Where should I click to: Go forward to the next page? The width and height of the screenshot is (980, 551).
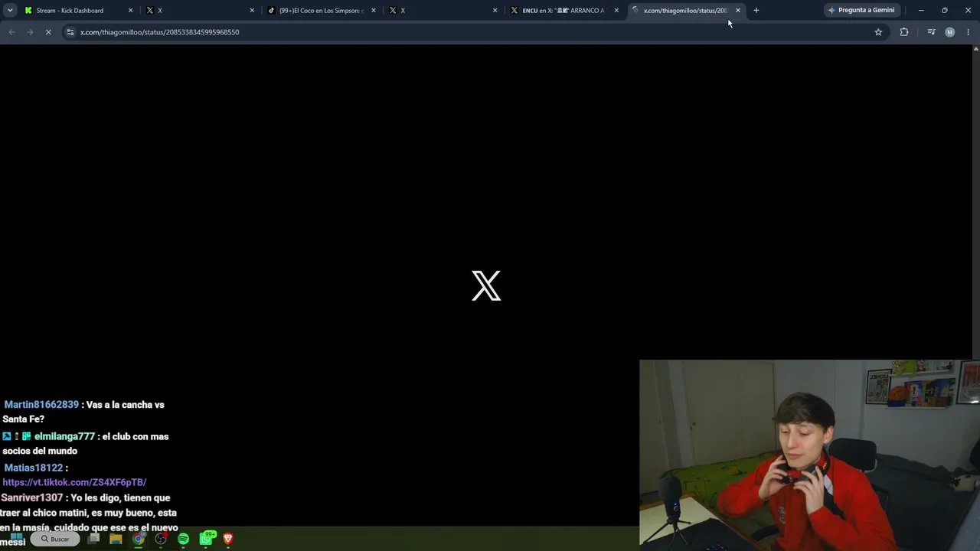pos(30,32)
